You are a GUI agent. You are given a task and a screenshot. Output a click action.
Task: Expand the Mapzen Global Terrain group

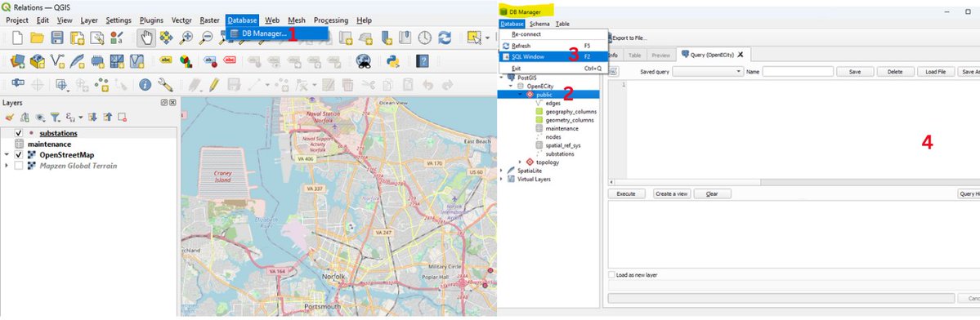pos(7,166)
